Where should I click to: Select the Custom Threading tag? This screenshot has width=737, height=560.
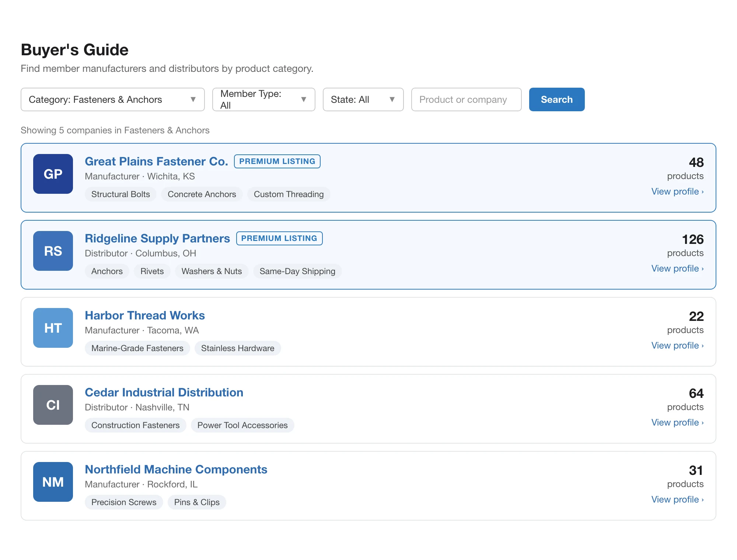click(x=289, y=194)
